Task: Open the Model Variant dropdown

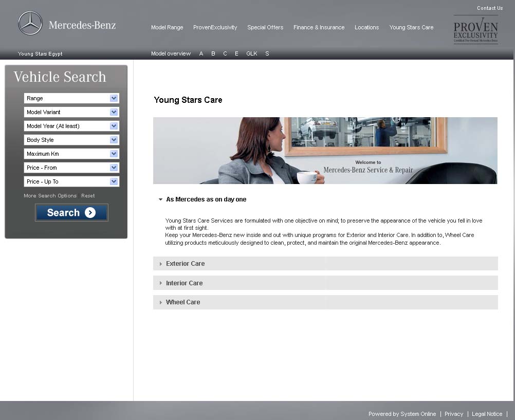Action: coord(71,112)
